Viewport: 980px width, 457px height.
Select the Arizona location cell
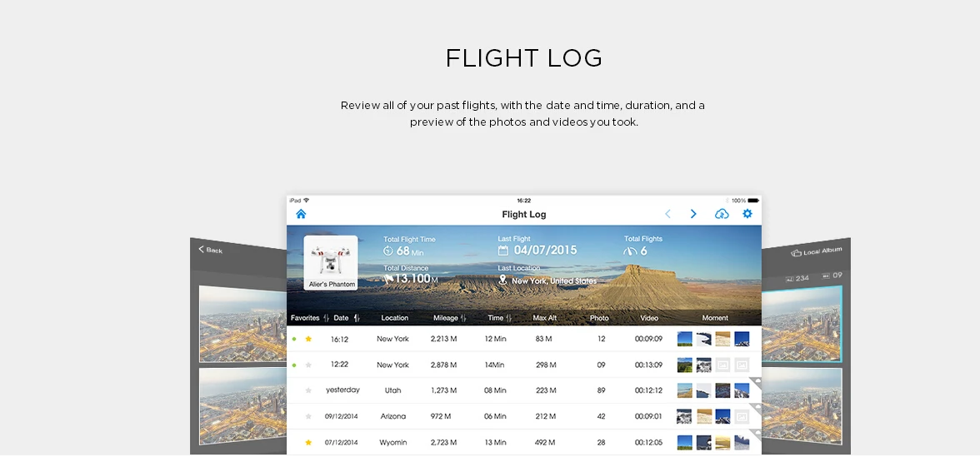[393, 416]
